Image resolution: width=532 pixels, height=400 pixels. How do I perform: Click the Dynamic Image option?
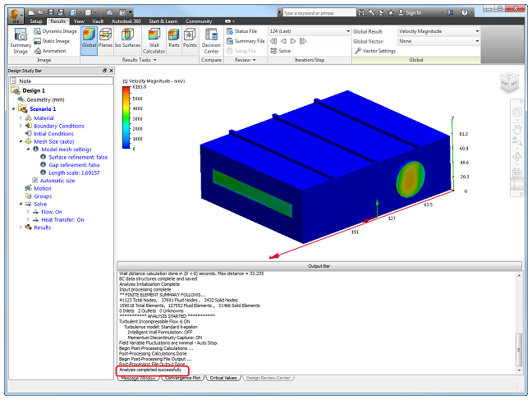(x=55, y=31)
